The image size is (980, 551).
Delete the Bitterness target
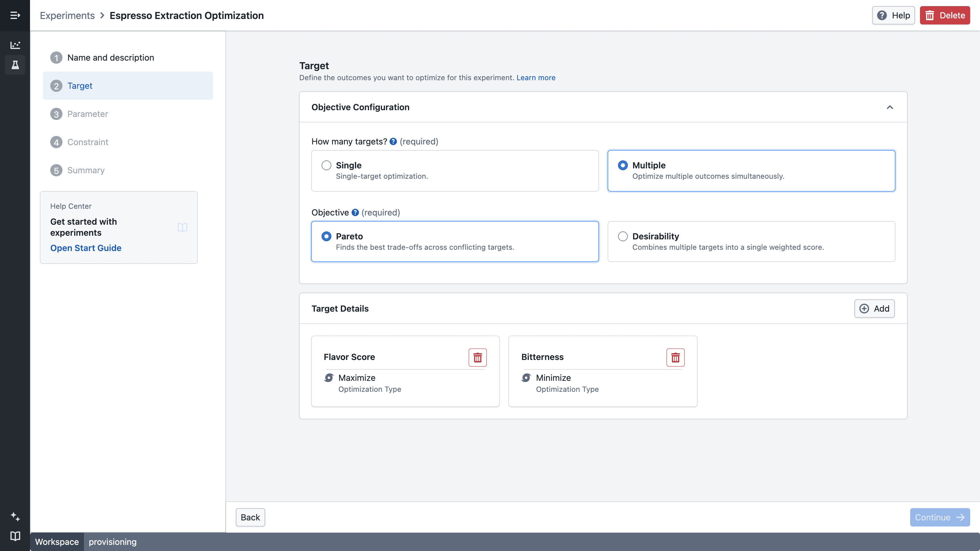click(675, 358)
